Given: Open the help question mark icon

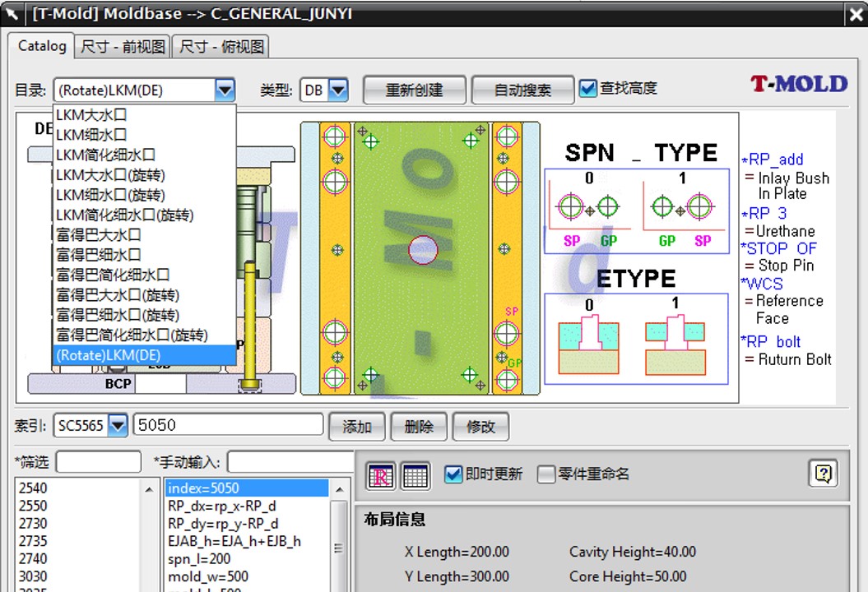Looking at the screenshot, I should click(824, 474).
